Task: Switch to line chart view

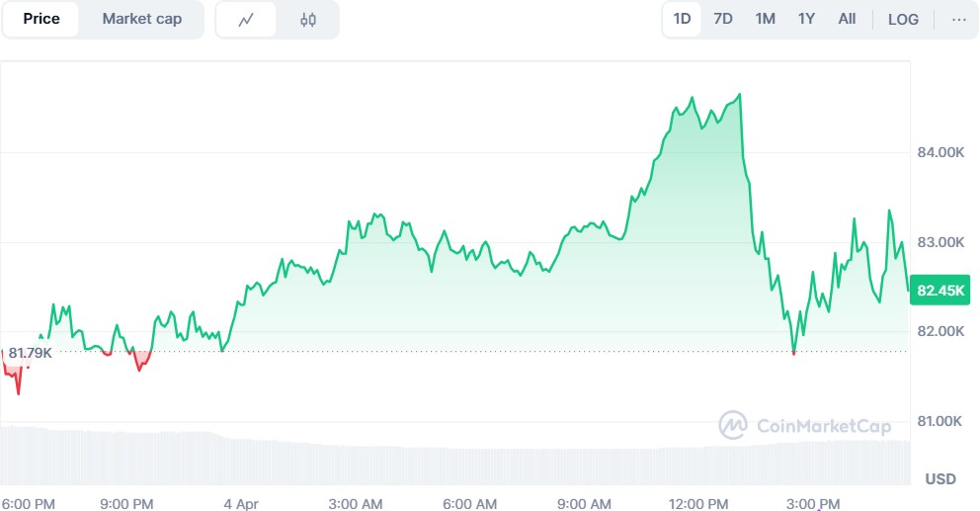Action: [x=246, y=20]
